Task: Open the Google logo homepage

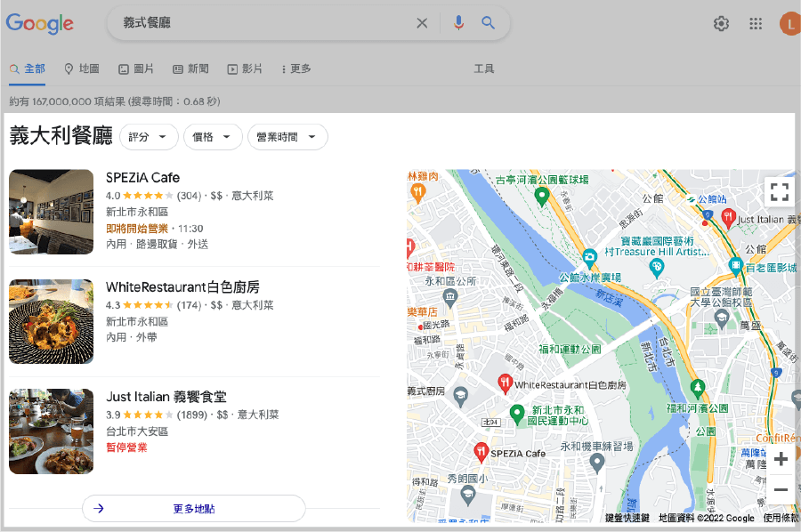Action: (40, 23)
